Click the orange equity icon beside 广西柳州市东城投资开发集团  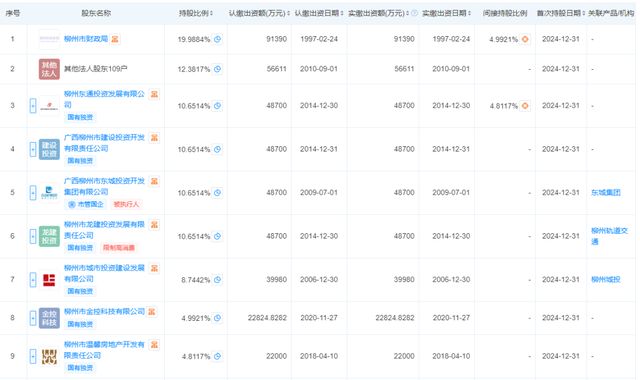154,181
